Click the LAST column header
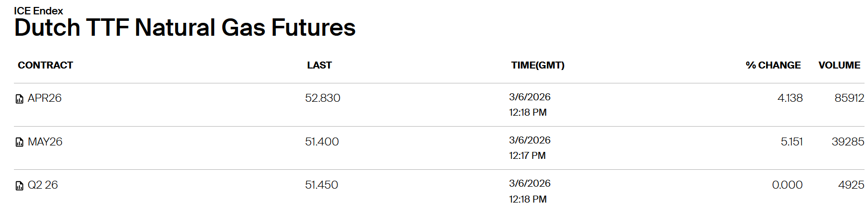This screenshot has width=868, height=209. point(319,66)
